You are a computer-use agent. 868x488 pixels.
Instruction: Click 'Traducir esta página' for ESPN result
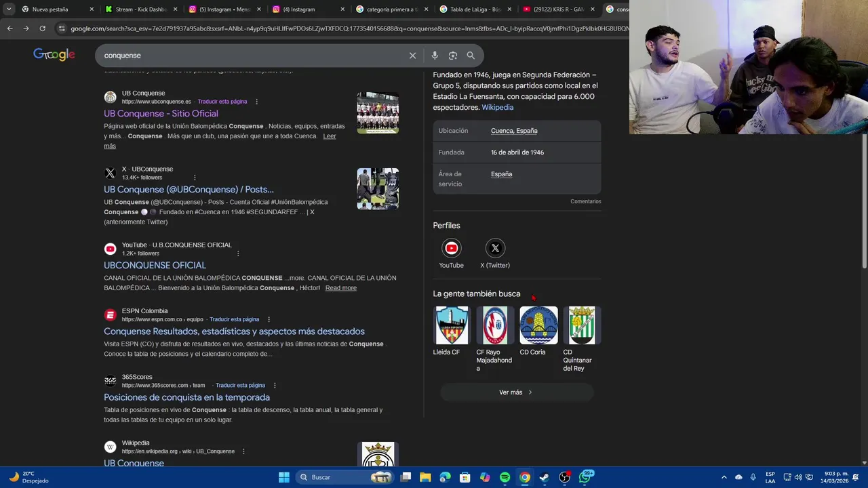[x=234, y=319]
